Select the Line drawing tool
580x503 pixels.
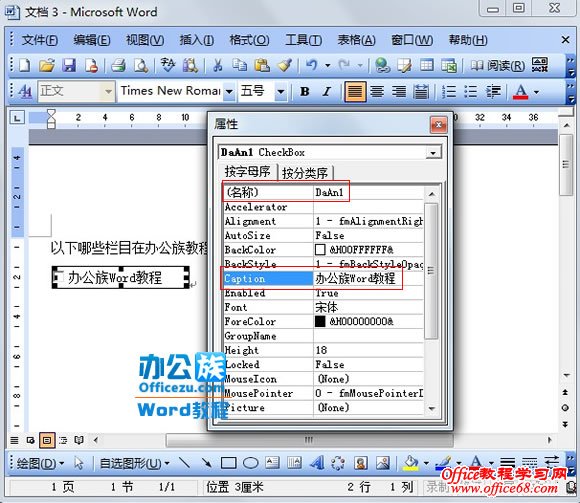click(x=184, y=463)
